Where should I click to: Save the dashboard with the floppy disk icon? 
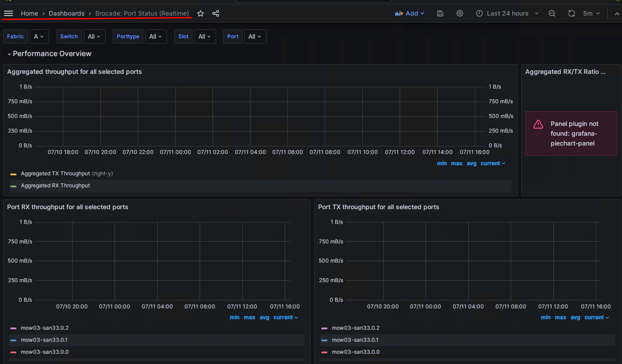(x=440, y=13)
